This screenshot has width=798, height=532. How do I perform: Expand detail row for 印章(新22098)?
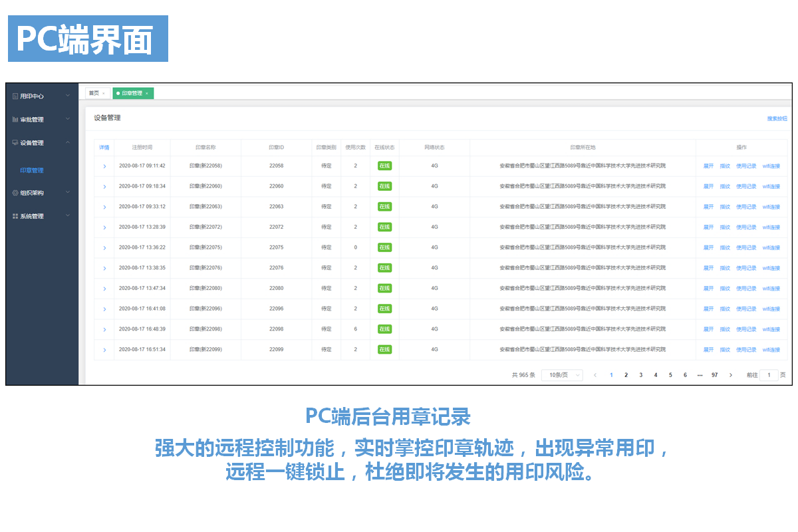point(104,330)
